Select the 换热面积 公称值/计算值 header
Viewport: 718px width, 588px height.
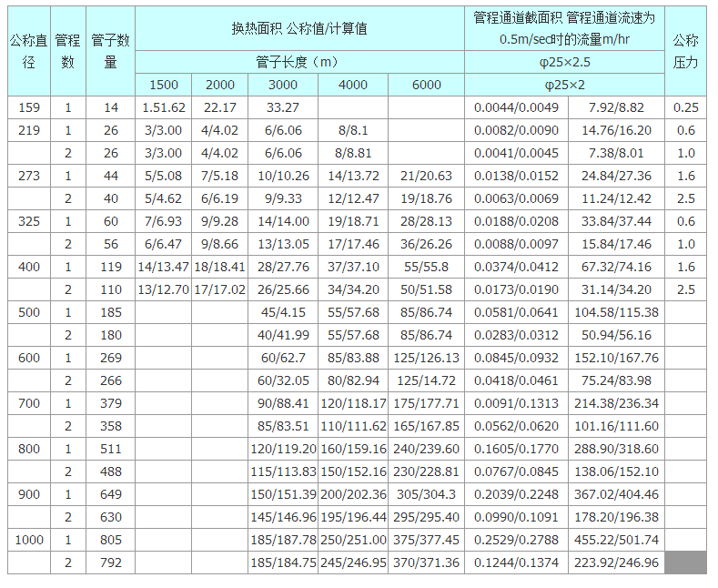coord(299,28)
